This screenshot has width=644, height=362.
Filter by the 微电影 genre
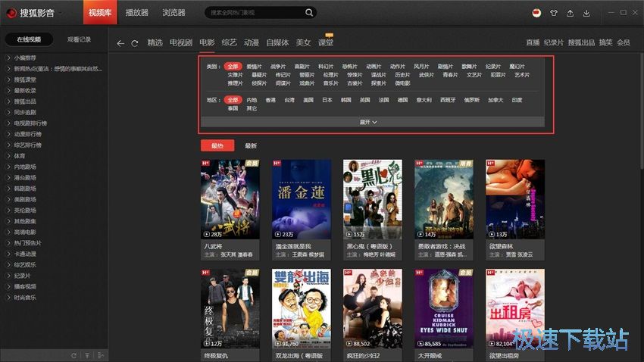click(x=402, y=83)
